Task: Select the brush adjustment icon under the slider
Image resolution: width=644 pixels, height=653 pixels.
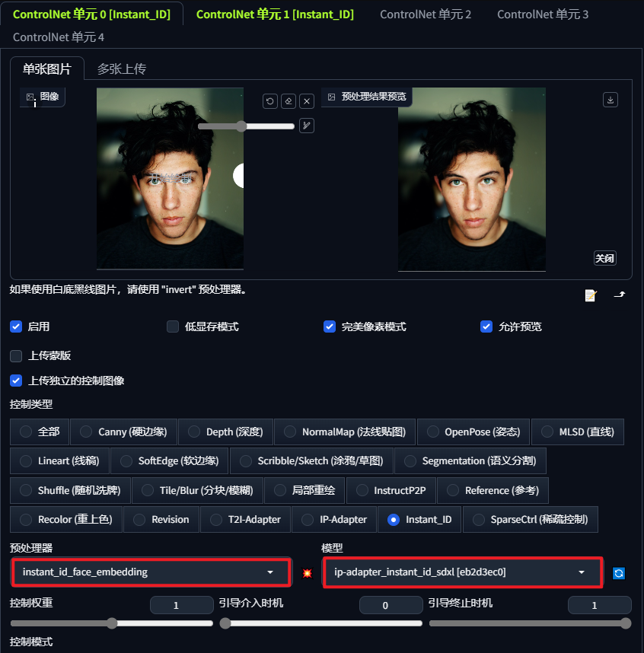Action: [x=307, y=125]
